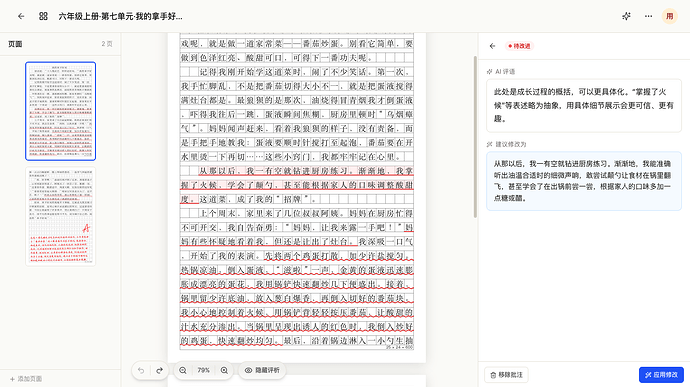Viewport: 690px width, 387px height.
Task: Click the 页面 panel heading
Action: pyautogui.click(x=15, y=44)
